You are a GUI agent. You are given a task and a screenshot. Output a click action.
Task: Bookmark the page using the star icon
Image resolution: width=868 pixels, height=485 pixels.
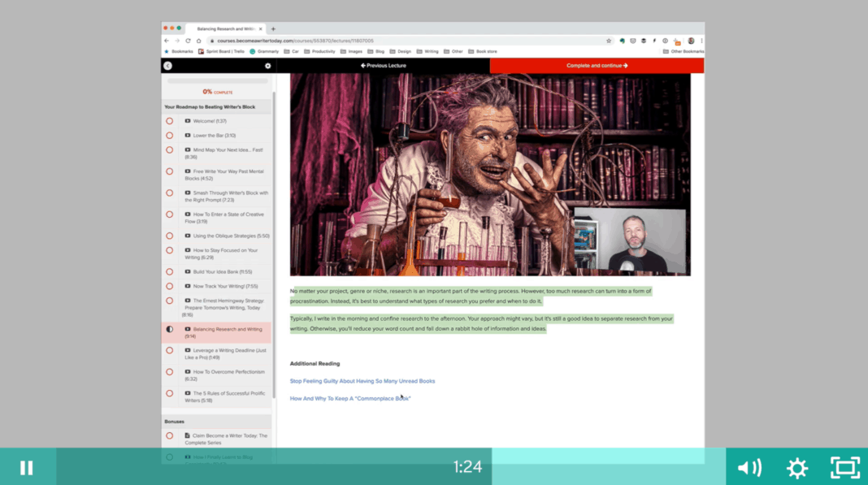click(609, 40)
